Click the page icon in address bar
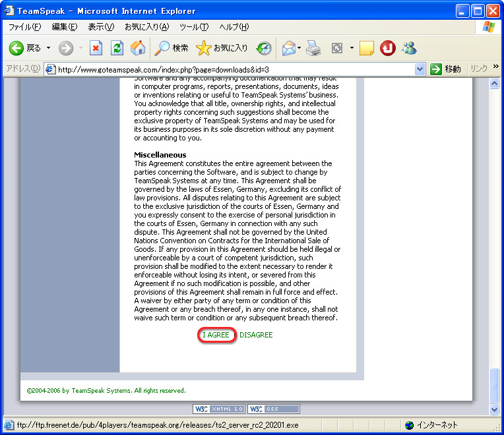 click(50, 69)
